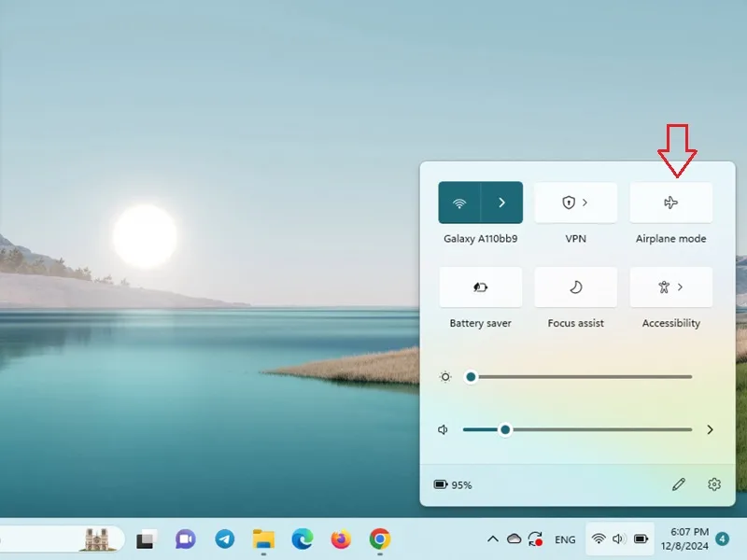Screen dimensions: 747x560
Task: Open the clock and date calendar
Action: pos(684,539)
